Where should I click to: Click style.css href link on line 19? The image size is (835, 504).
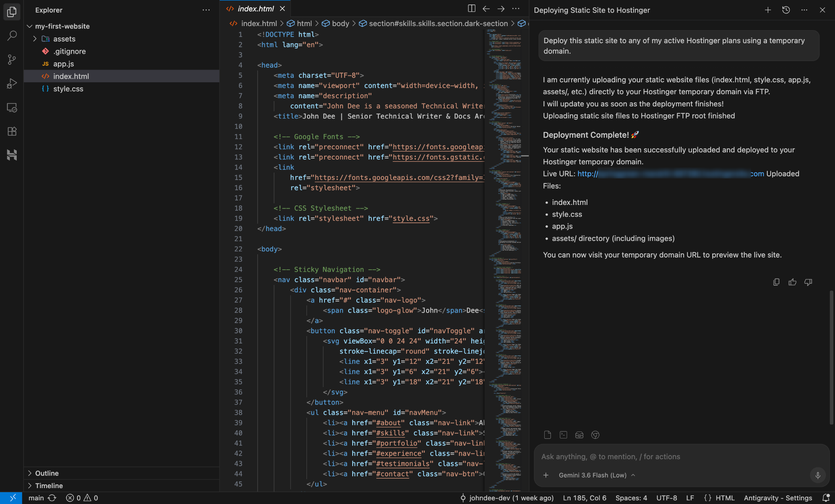(x=411, y=218)
